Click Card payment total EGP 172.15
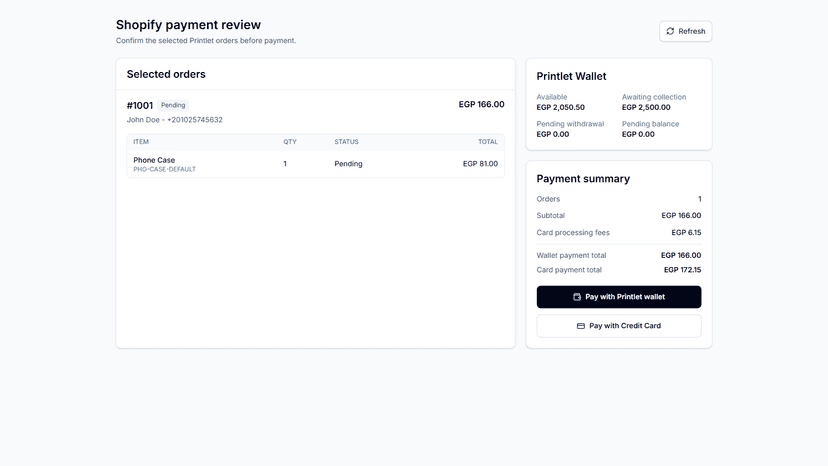The image size is (828, 466). pos(682,270)
